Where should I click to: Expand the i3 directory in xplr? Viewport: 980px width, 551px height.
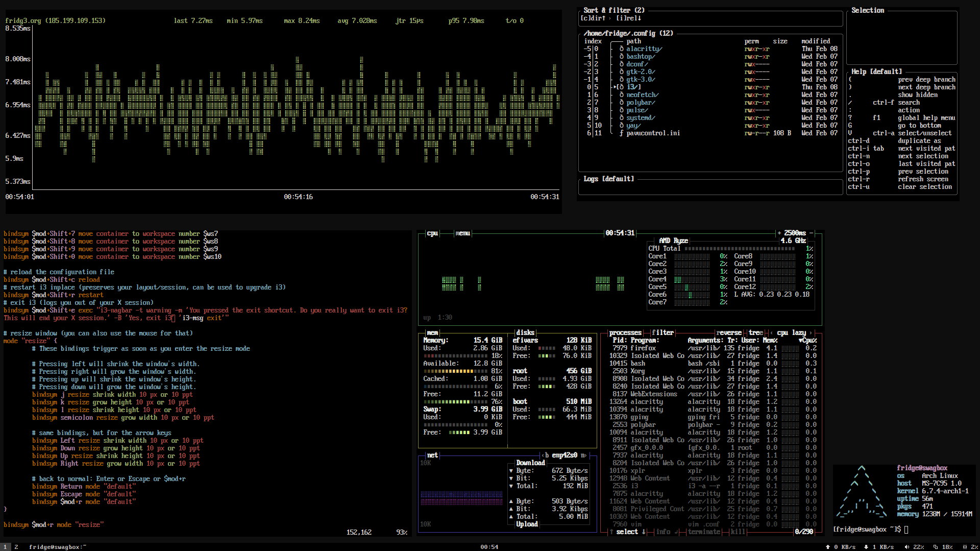(633, 87)
